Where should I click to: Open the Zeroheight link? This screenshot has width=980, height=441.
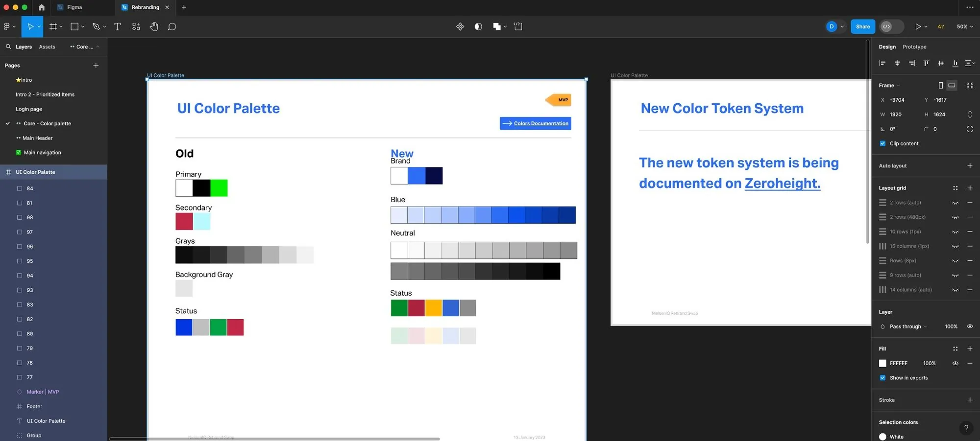coord(782,183)
